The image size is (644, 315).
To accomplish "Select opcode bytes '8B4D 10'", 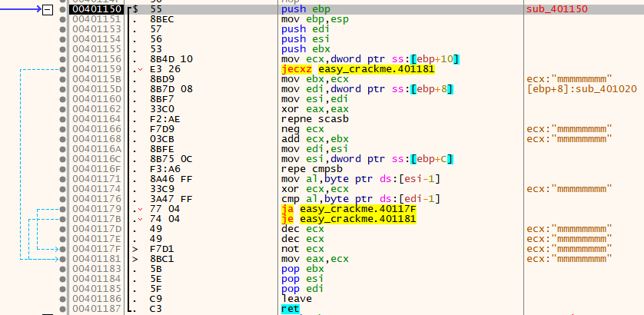I will click(171, 59).
